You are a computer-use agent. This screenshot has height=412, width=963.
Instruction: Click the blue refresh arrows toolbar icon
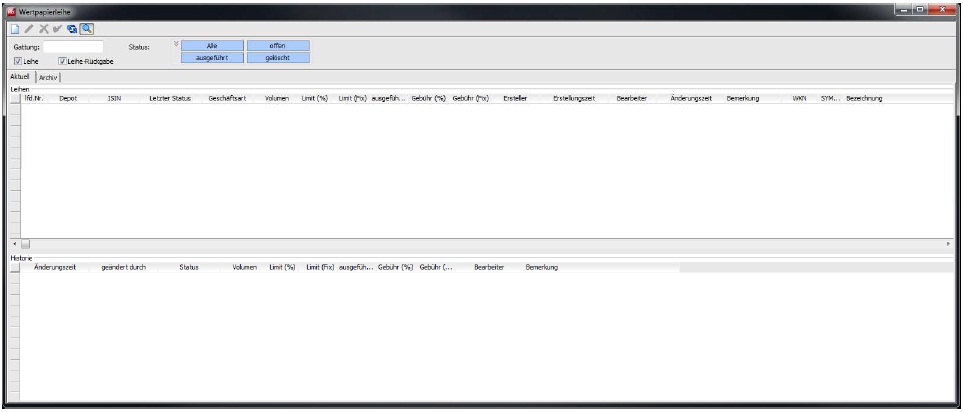point(72,29)
